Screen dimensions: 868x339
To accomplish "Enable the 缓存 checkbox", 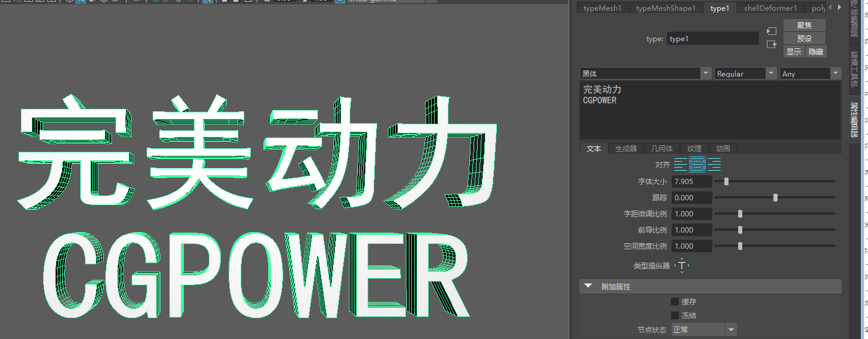I will 675,302.
